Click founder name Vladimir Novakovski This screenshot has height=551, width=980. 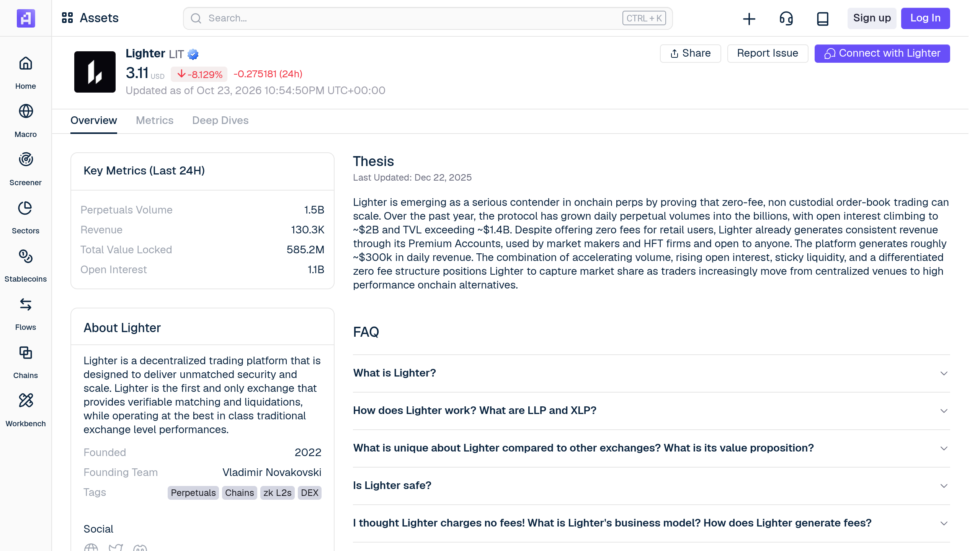click(x=272, y=473)
